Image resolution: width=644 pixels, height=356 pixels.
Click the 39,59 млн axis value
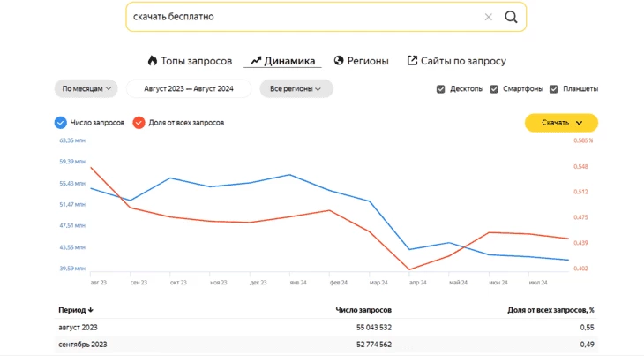pyautogui.click(x=72, y=269)
